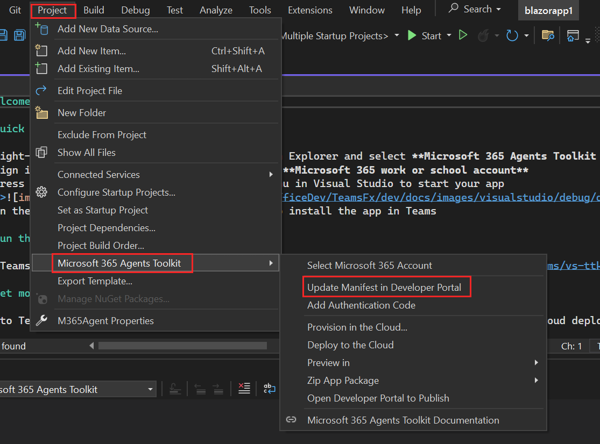Select Project Build Order entry
Image resolution: width=600 pixels, height=444 pixels.
[x=157, y=245]
